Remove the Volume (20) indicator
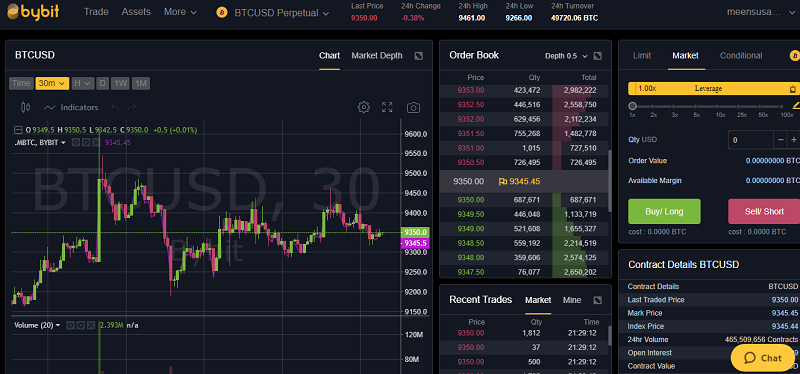Image resolution: width=800 pixels, height=374 pixels. coord(90,325)
